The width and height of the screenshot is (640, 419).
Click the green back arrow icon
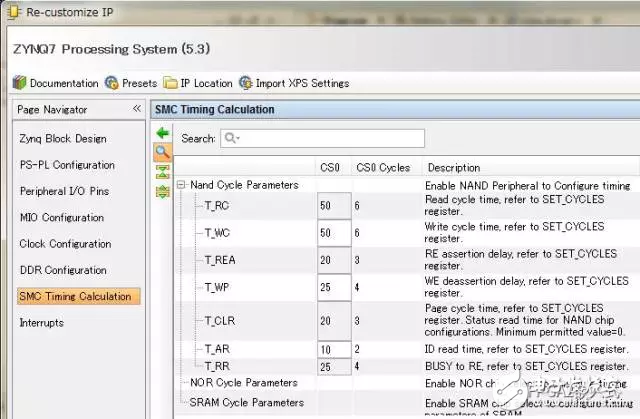162,133
